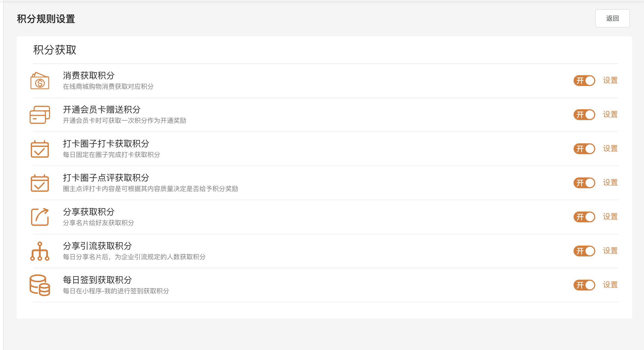Switch off 打卡圈子点评获取积分 toggle
The image size is (644, 350).
pyautogui.click(x=584, y=183)
